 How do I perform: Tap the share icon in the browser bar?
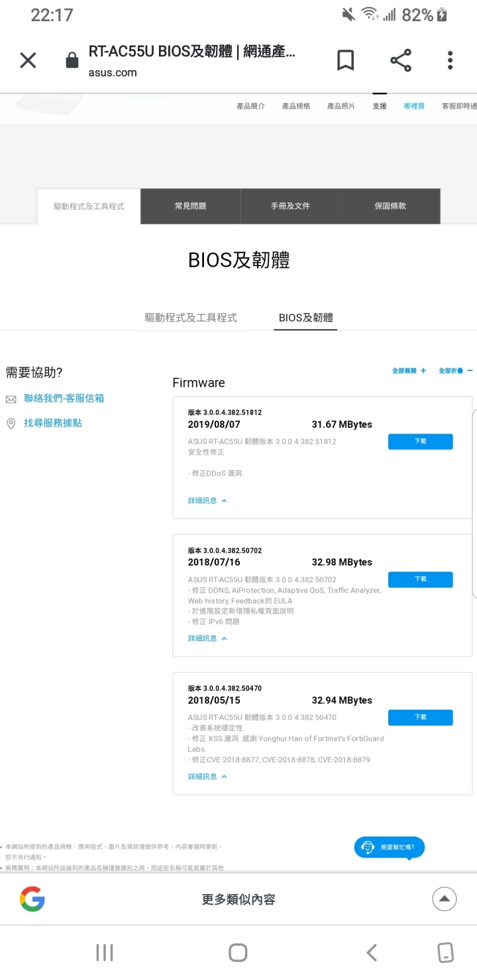pyautogui.click(x=401, y=60)
